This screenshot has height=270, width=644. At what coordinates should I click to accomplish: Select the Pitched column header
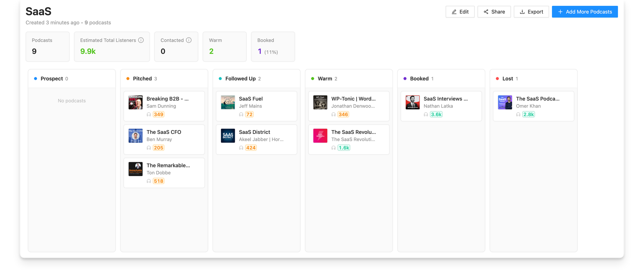[x=142, y=79]
